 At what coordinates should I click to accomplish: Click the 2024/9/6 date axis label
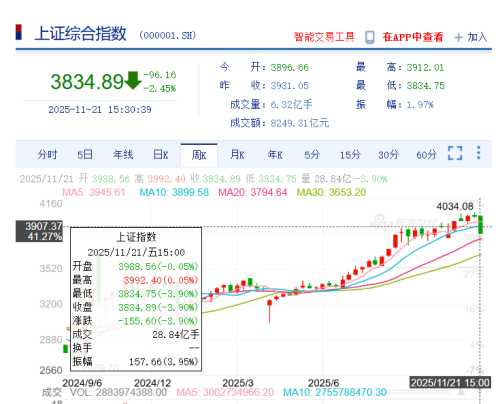coord(82,383)
